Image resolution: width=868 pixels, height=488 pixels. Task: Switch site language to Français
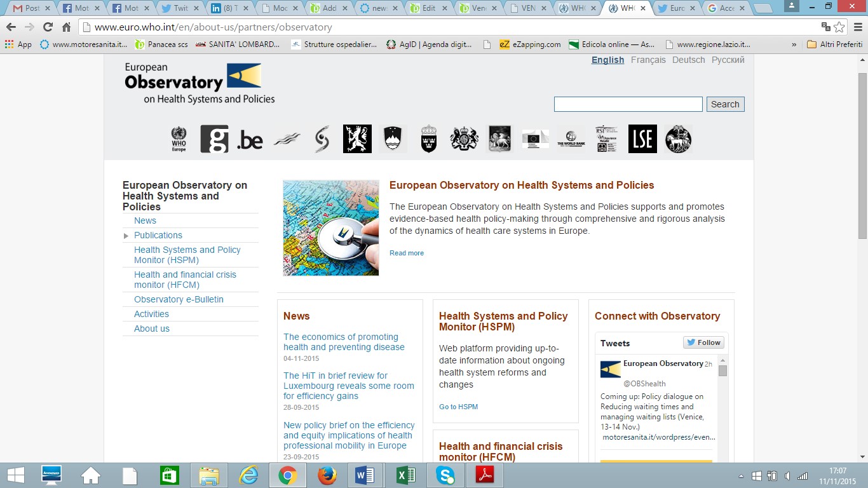pos(648,60)
